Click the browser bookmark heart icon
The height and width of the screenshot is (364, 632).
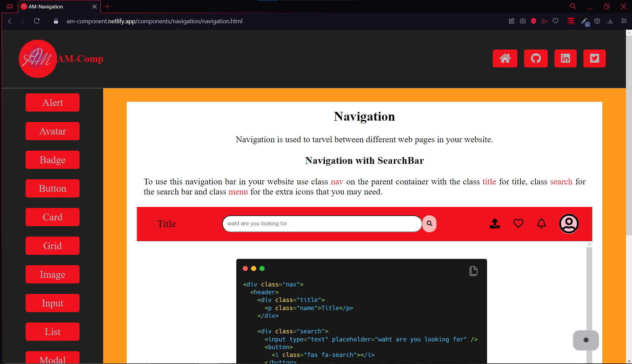tap(555, 21)
